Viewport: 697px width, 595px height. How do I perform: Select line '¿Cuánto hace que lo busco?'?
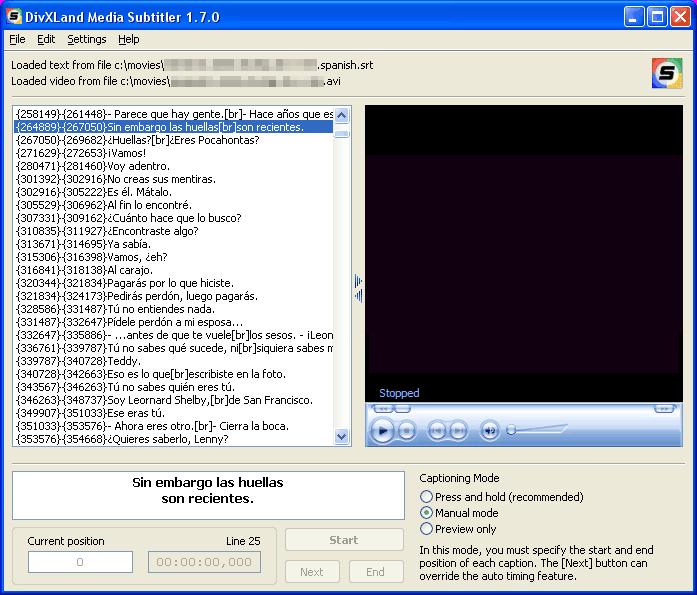(174, 218)
